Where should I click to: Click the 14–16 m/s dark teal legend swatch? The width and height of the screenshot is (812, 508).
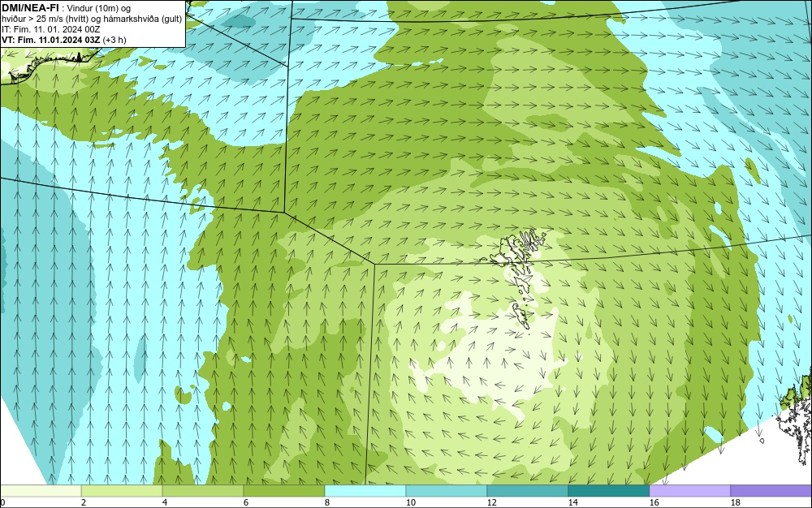609,490
